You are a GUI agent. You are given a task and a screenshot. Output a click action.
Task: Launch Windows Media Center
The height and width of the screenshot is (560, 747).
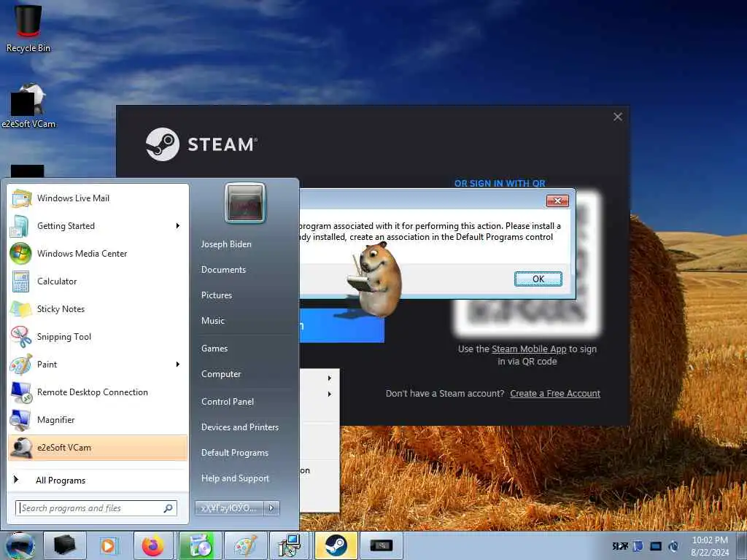[98, 253]
